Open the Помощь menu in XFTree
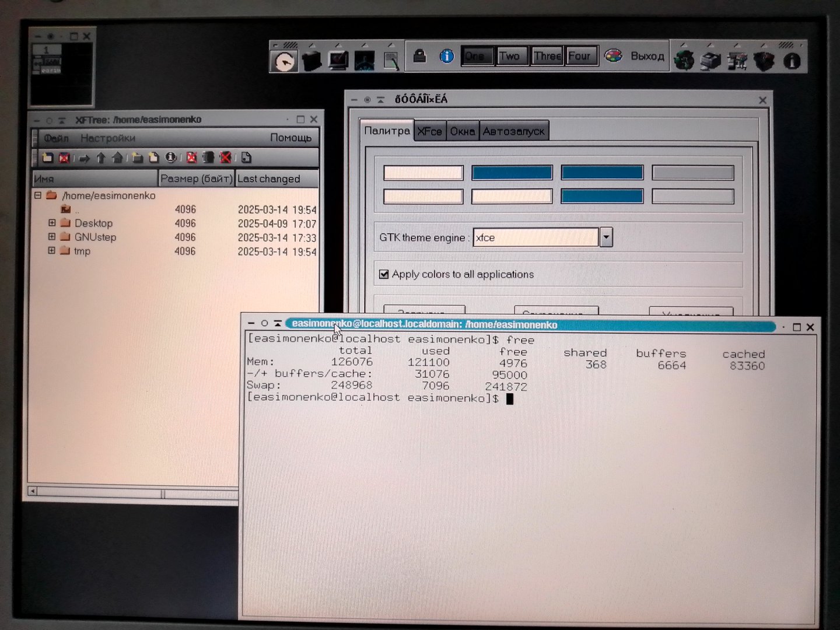Image resolution: width=840 pixels, height=630 pixels. click(291, 138)
